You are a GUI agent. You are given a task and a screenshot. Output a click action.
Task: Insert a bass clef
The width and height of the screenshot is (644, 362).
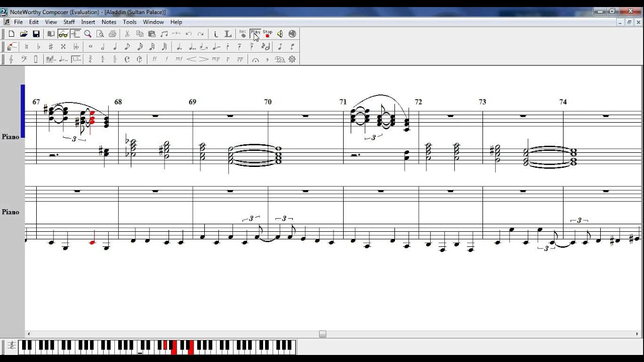[x=24, y=59]
